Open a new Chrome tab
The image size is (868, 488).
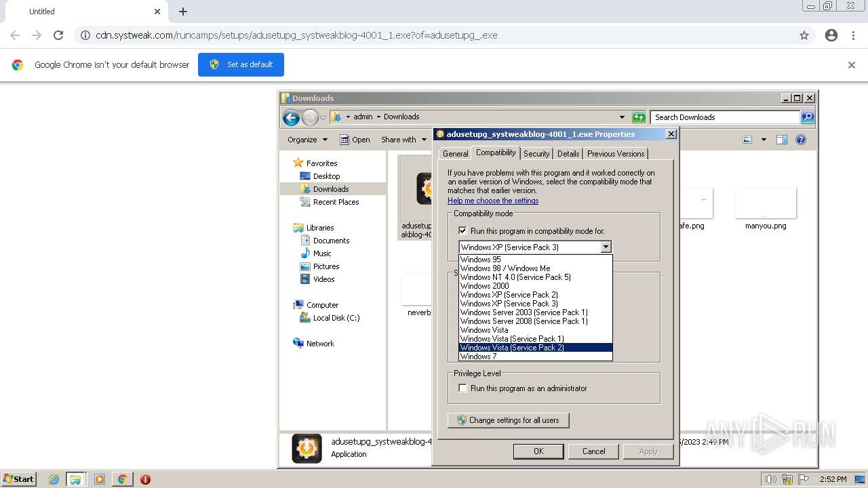click(x=183, y=12)
